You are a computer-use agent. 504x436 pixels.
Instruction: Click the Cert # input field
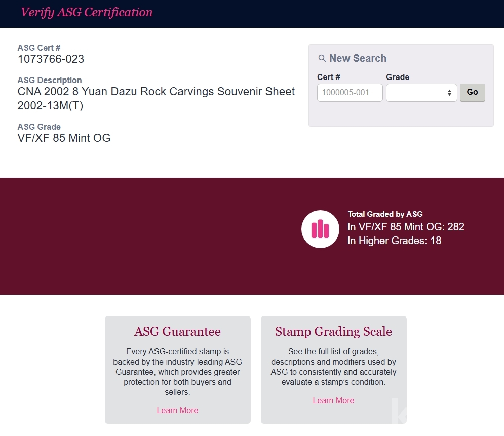tap(350, 93)
